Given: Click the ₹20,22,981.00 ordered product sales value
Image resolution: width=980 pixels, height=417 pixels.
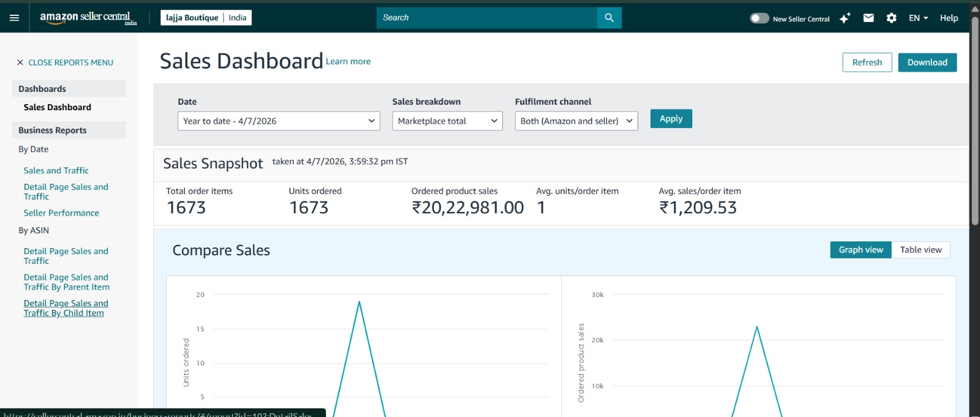Looking at the screenshot, I should pyautogui.click(x=468, y=208).
